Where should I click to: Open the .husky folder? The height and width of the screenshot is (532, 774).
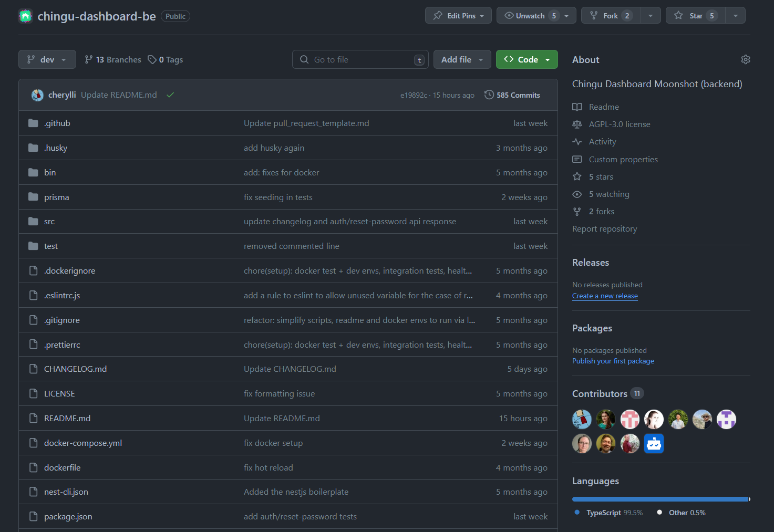point(56,148)
